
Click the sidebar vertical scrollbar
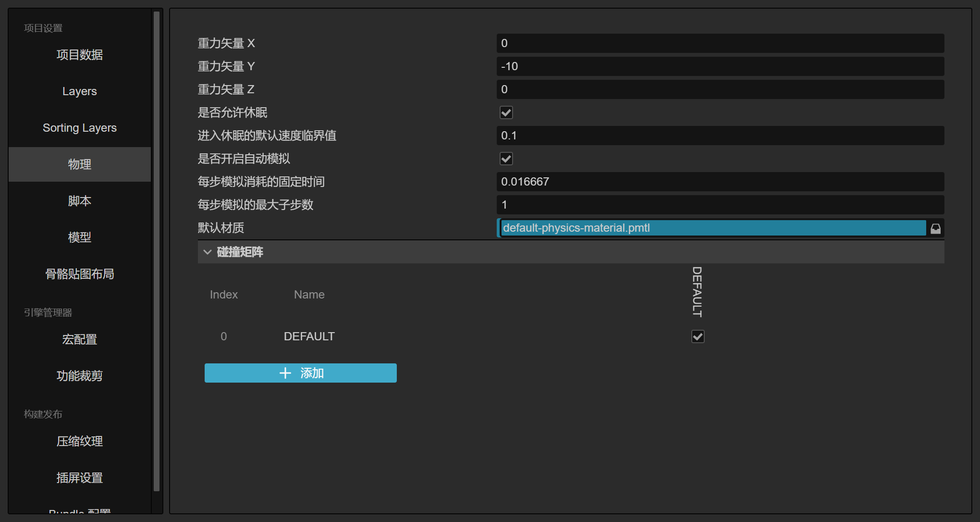point(157,250)
